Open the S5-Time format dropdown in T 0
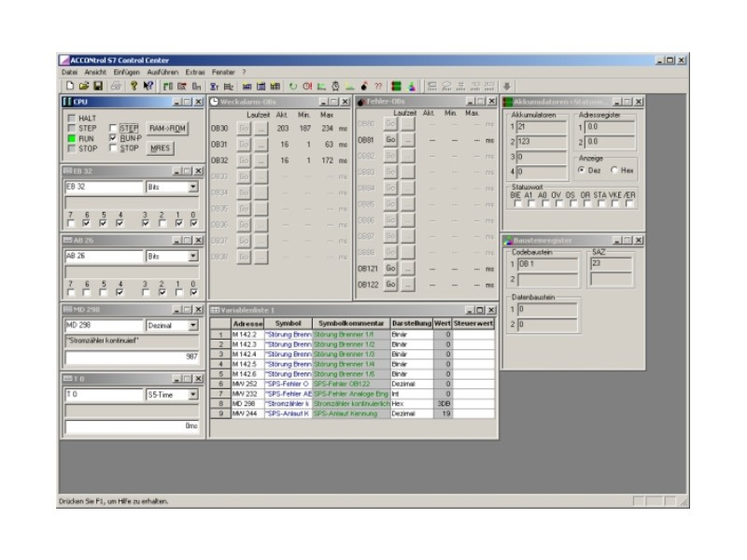The height and width of the screenshot is (560, 747). (x=193, y=395)
